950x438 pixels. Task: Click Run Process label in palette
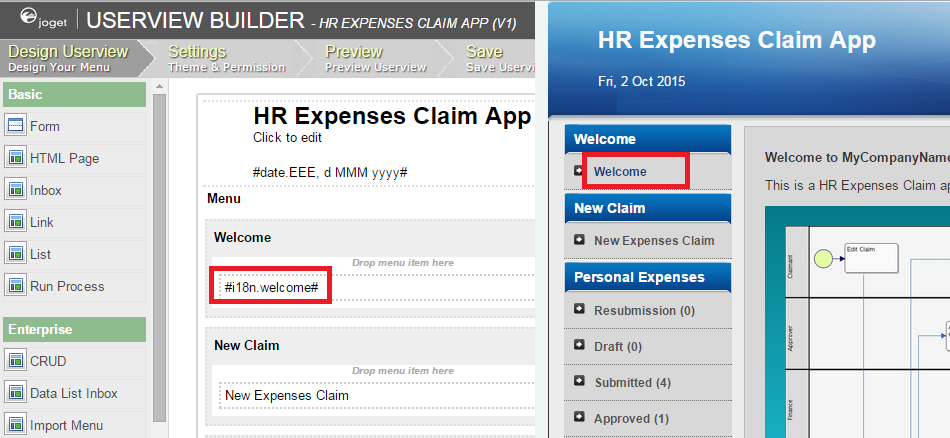[x=67, y=287]
